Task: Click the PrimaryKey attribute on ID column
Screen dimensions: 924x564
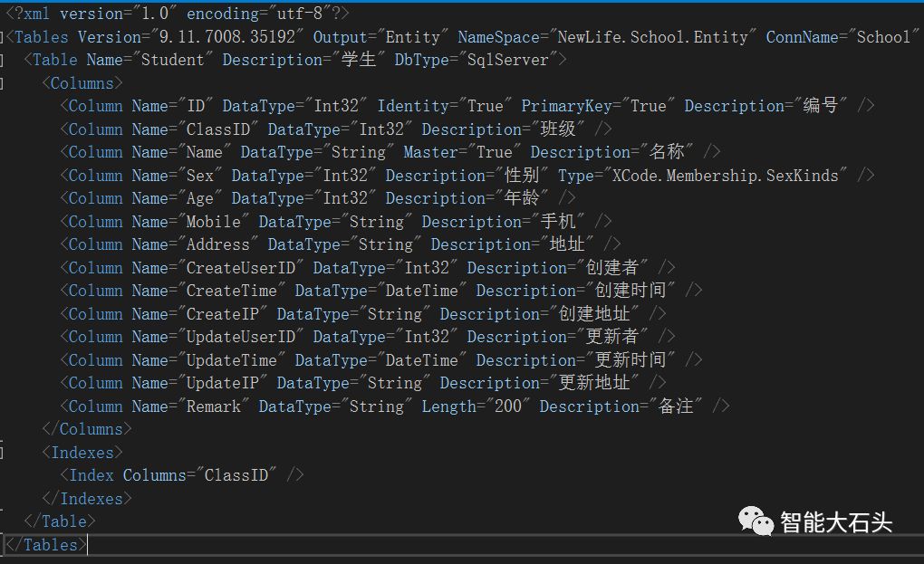Action: coord(566,106)
